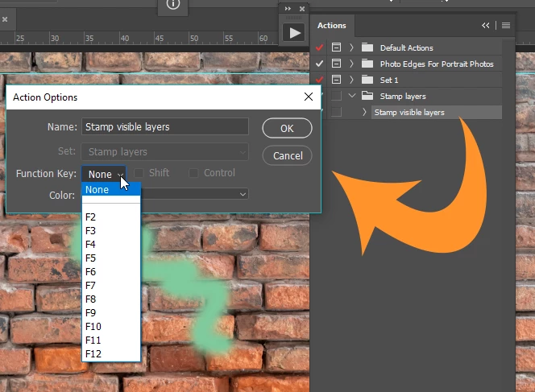
Task: Close the Action Options dialog
Action: coord(309,97)
